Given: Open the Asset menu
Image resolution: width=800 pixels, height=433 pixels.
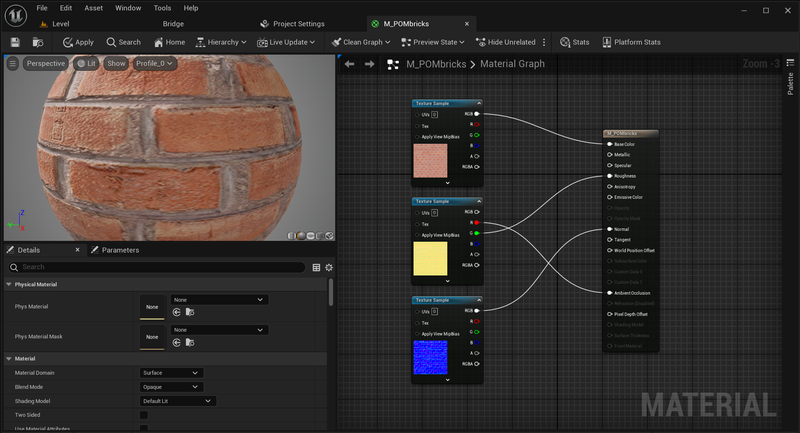Looking at the screenshot, I should click(x=93, y=8).
